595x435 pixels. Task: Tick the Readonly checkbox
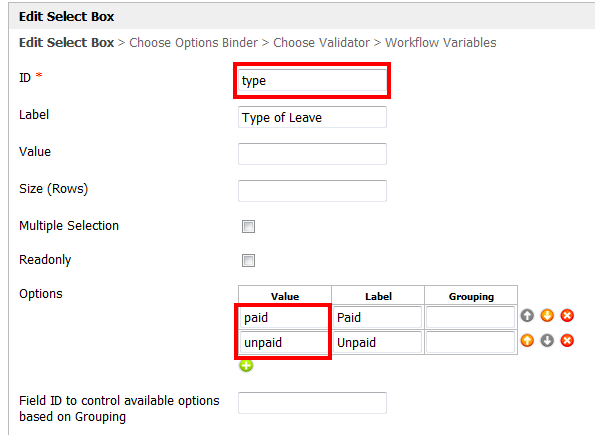[x=248, y=260]
